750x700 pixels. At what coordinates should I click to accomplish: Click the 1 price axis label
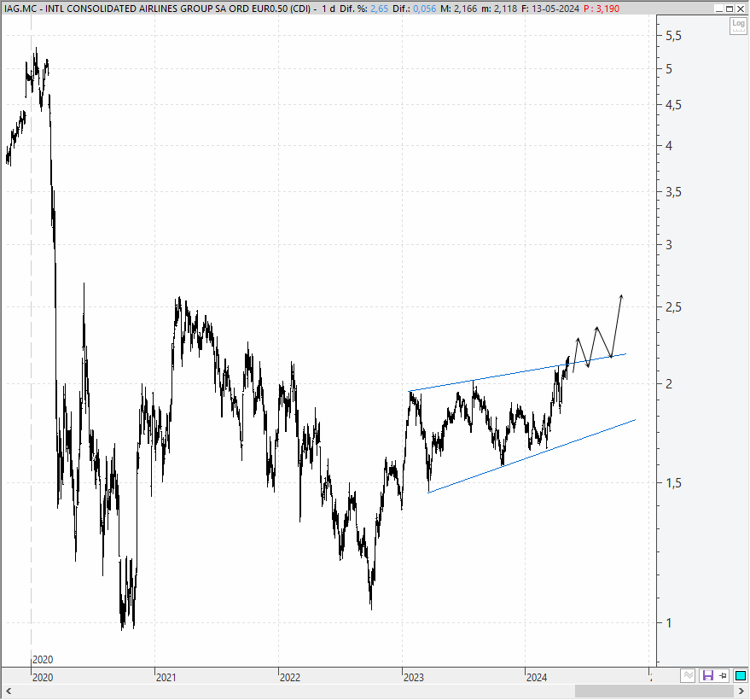669,623
